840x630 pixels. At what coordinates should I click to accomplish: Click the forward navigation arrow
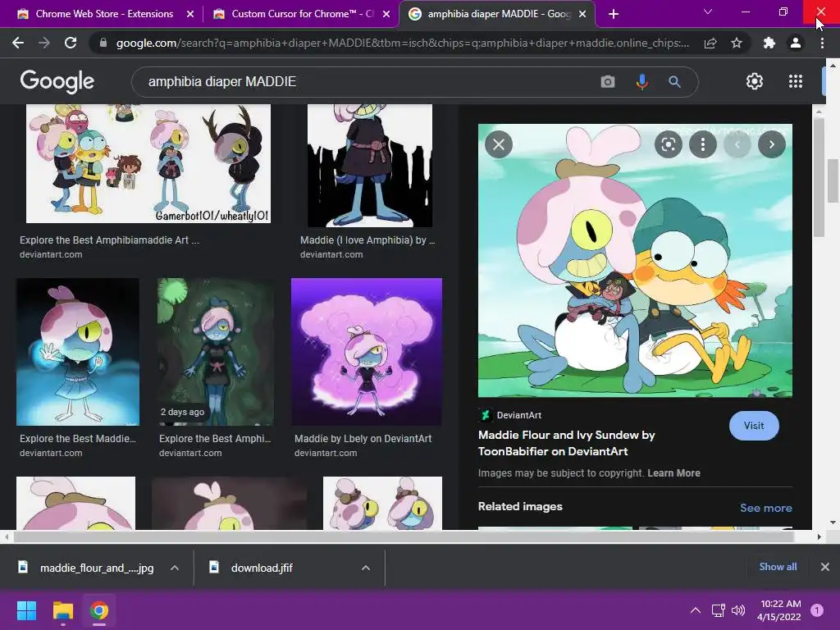(x=44, y=43)
